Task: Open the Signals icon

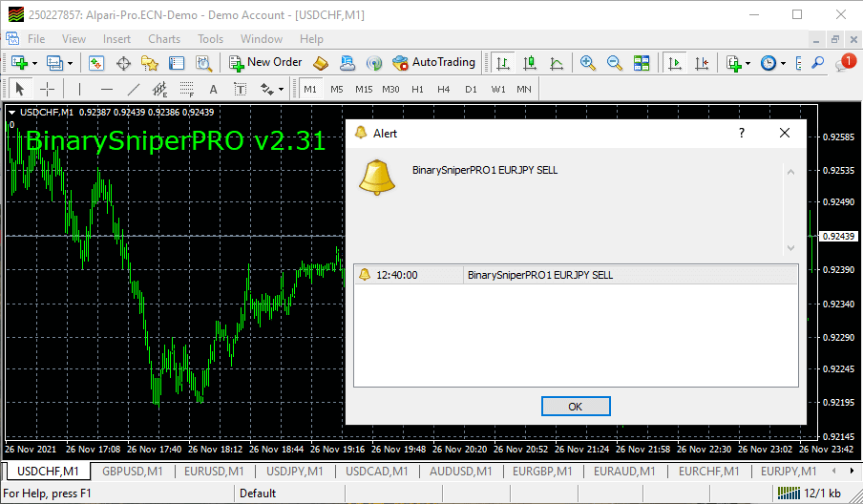Action: (x=374, y=63)
